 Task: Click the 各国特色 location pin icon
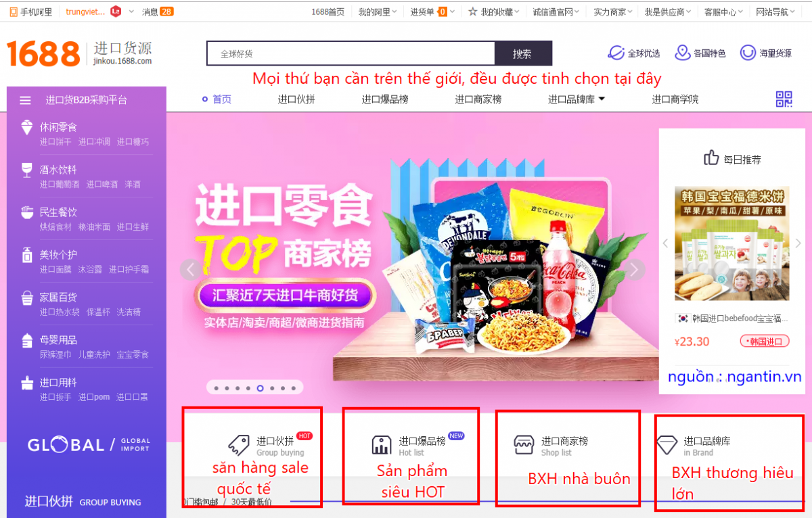click(x=682, y=53)
